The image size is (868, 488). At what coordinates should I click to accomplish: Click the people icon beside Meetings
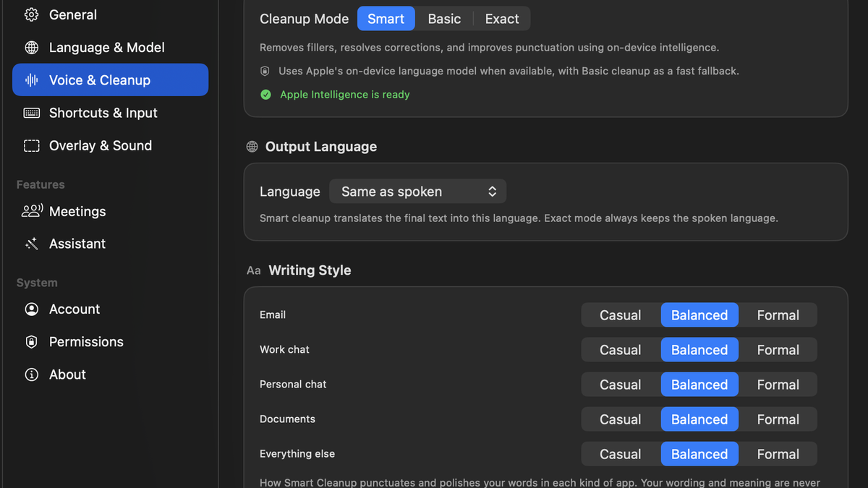pos(32,211)
